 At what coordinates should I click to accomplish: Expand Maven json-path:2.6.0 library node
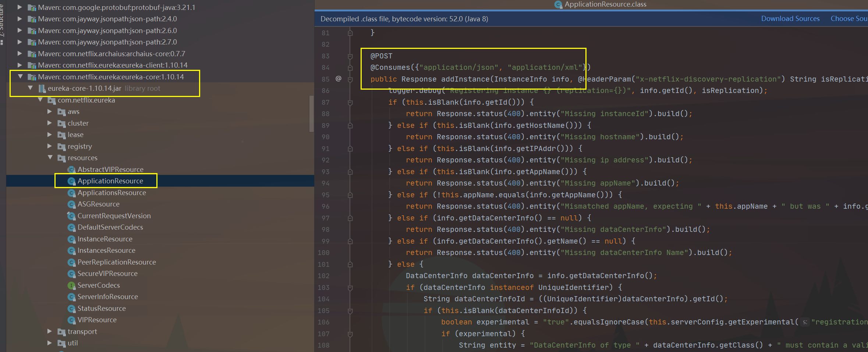(x=20, y=30)
